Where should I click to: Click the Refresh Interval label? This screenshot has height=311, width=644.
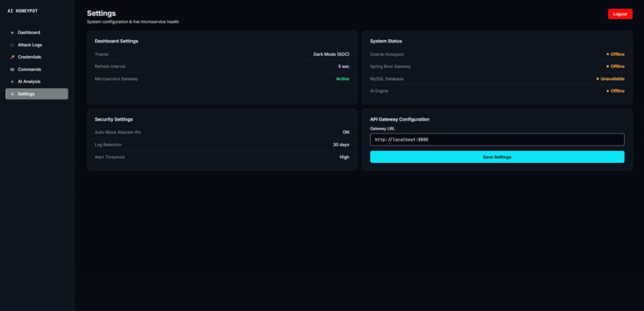(110, 66)
